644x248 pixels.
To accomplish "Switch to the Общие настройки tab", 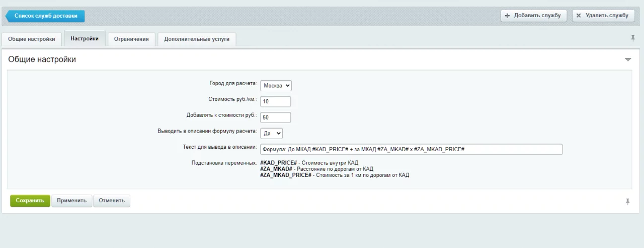I will pos(32,39).
